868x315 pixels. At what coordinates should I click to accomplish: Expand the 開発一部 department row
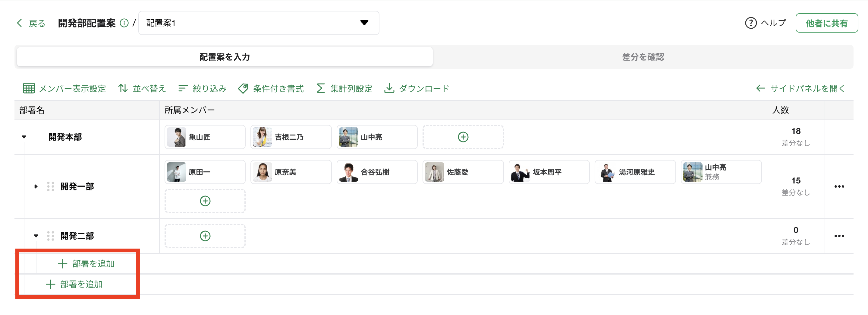(36, 186)
